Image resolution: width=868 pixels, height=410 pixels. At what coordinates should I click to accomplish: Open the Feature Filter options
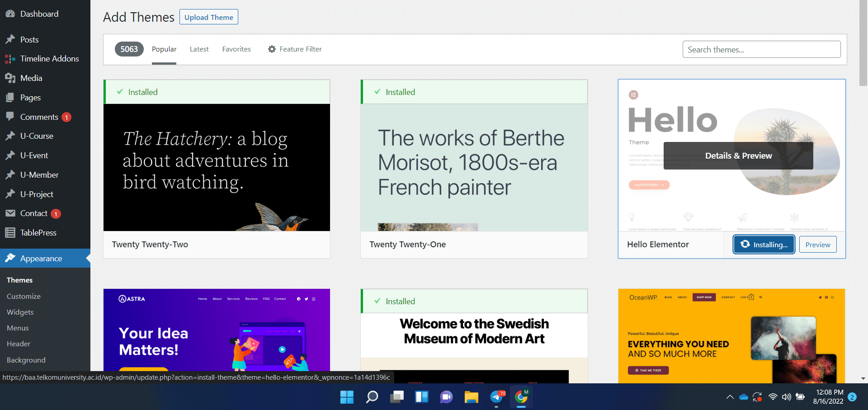click(295, 49)
